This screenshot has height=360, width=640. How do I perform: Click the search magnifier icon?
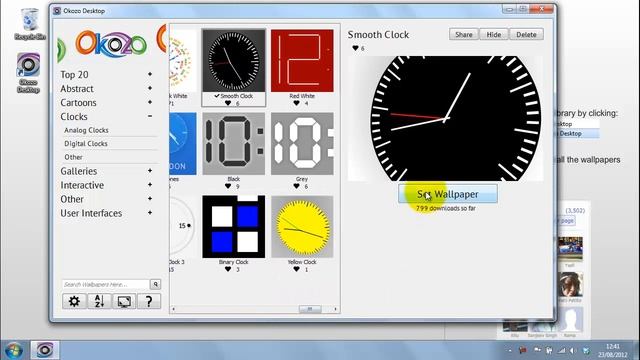pyautogui.click(x=156, y=284)
